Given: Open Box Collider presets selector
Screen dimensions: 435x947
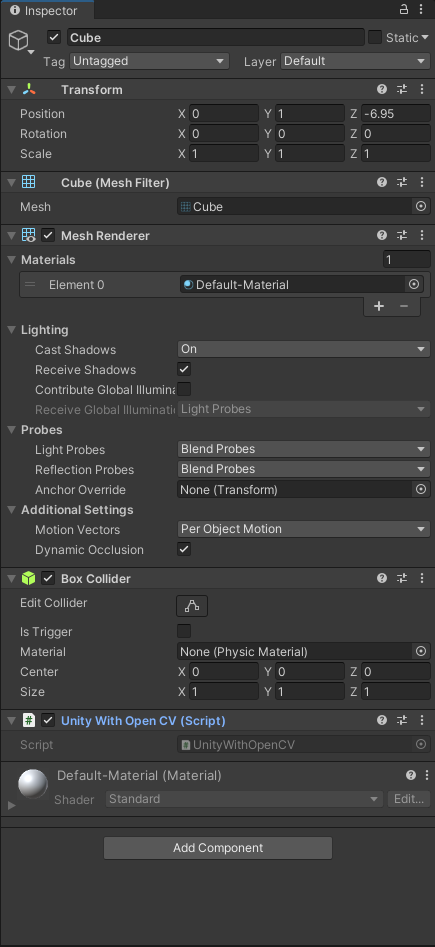Looking at the screenshot, I should pyautogui.click(x=402, y=579).
